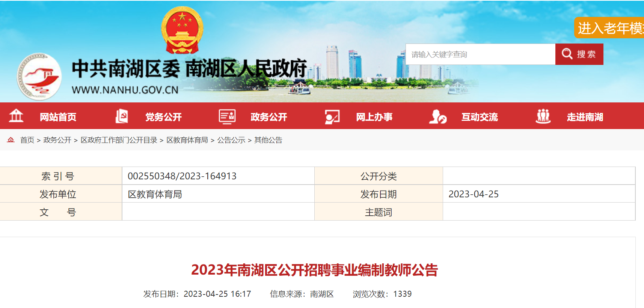
Task: Open the 政务公开 menu item
Action: click(x=269, y=117)
